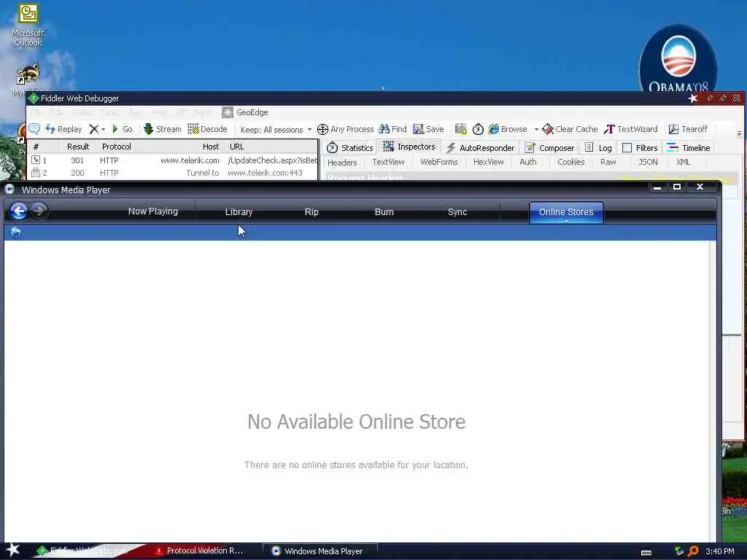Click the session 1 redirect icon

click(36, 160)
